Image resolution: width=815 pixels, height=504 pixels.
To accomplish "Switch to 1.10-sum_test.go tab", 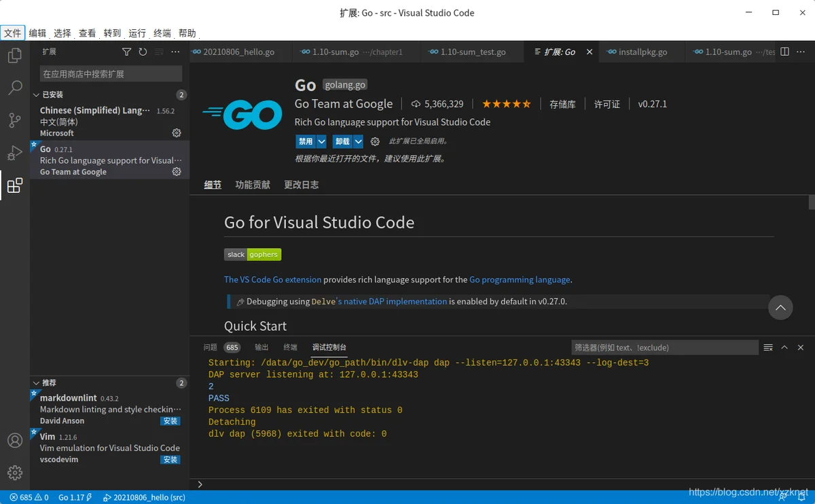I will [473, 52].
